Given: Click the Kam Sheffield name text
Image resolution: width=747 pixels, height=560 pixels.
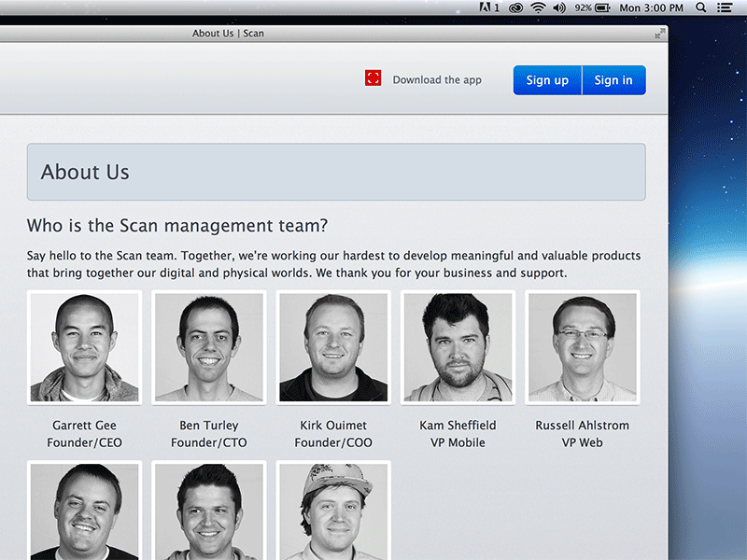Looking at the screenshot, I should click(458, 426).
